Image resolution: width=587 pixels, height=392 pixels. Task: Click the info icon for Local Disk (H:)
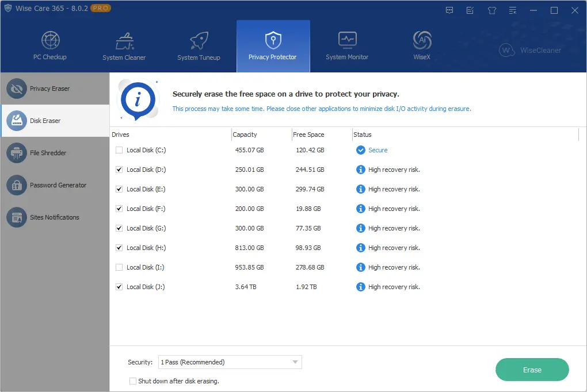(x=360, y=248)
